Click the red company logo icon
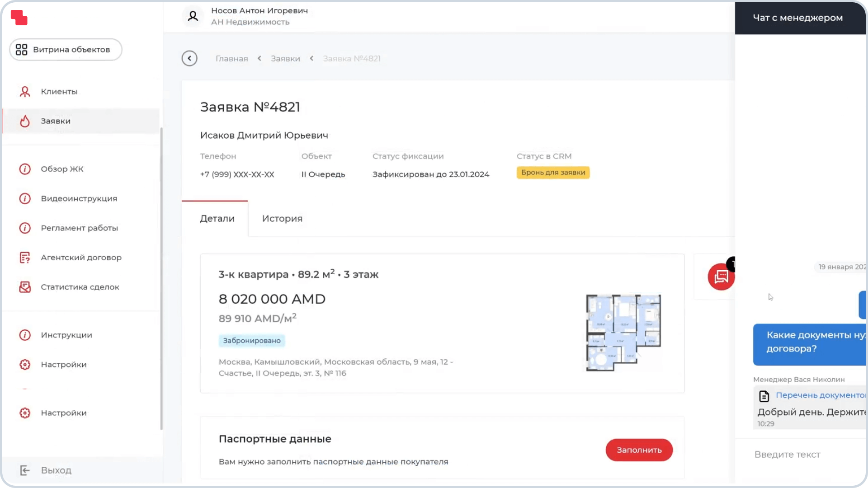This screenshot has height=488, width=868. [19, 18]
